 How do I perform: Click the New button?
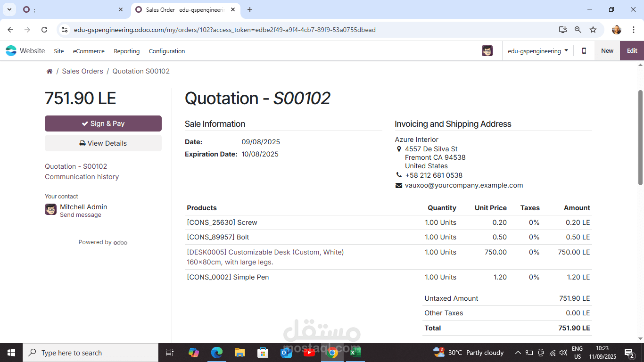point(607,51)
